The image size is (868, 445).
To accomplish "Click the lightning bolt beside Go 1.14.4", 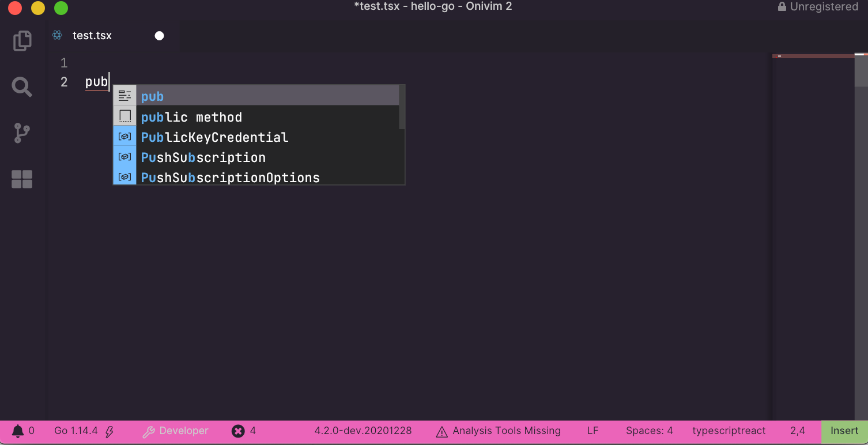I will click(108, 431).
